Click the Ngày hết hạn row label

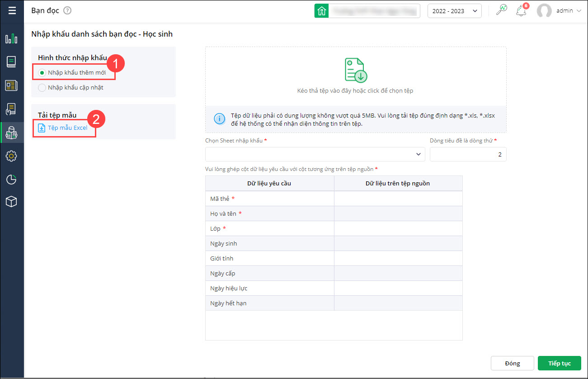tap(228, 303)
